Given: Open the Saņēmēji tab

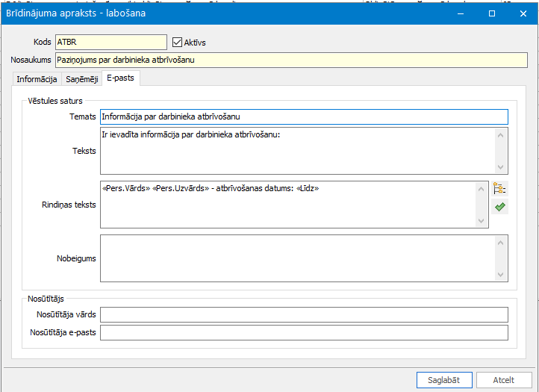Looking at the screenshot, I should pyautogui.click(x=81, y=79).
